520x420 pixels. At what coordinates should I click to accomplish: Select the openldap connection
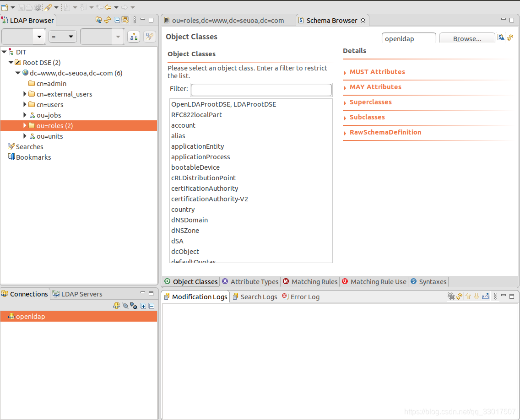click(79, 317)
